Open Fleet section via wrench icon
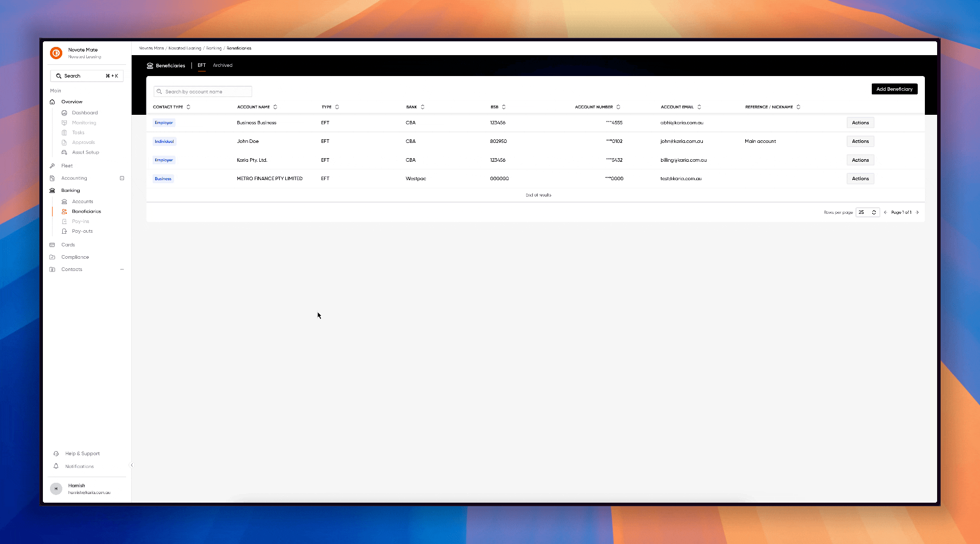Screen dimensions: 980x544 tap(52, 166)
